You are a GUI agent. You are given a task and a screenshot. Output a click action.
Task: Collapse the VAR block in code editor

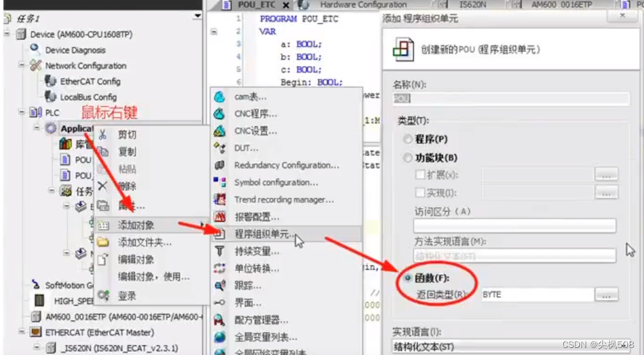click(x=214, y=31)
